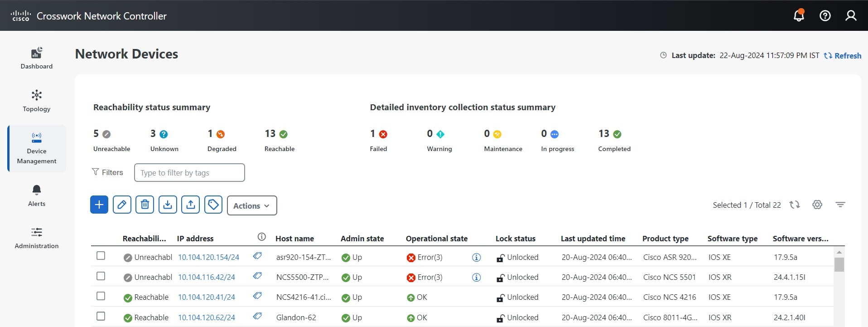868x327 pixels.
Task: Click the tag icon for Glandon-62 row
Action: click(257, 316)
